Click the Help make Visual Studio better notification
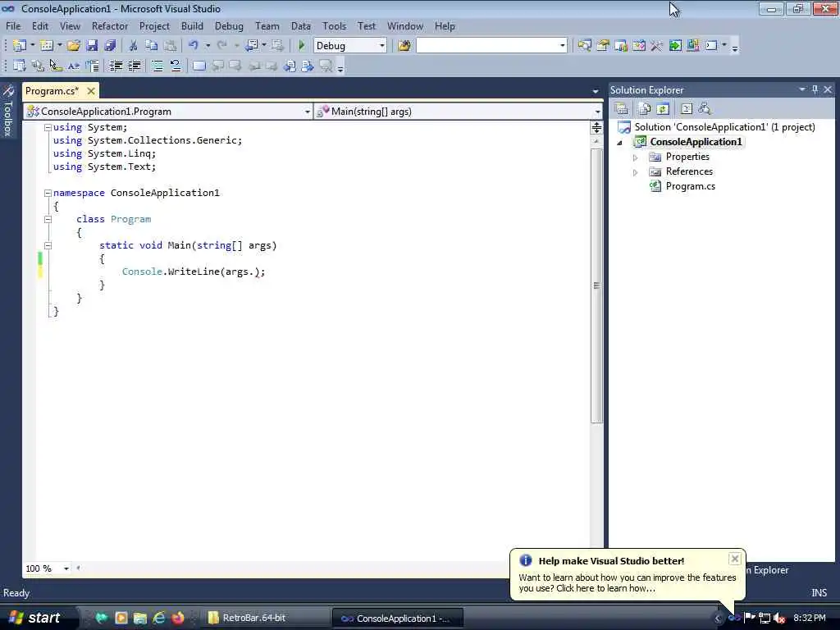This screenshot has height=630, width=840. (x=627, y=573)
